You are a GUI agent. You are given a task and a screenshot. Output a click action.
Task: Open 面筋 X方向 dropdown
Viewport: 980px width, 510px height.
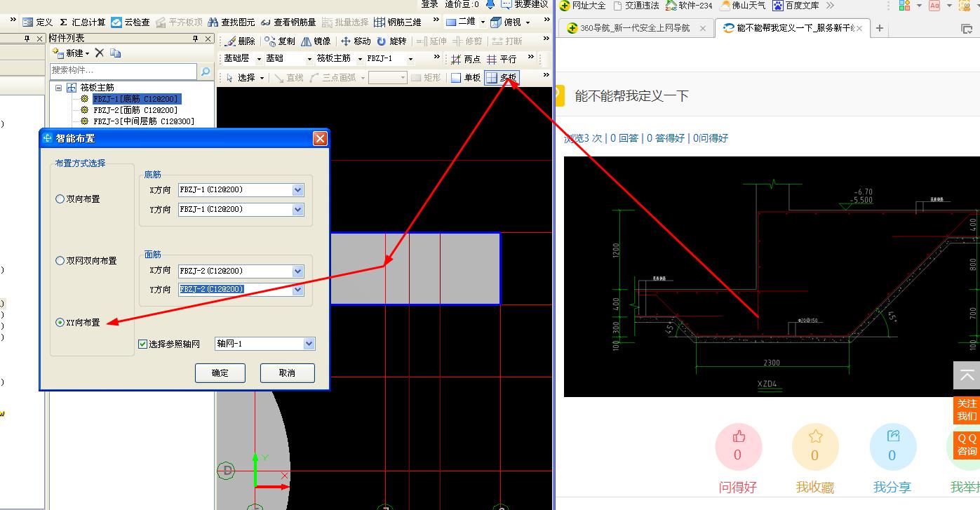tap(297, 271)
